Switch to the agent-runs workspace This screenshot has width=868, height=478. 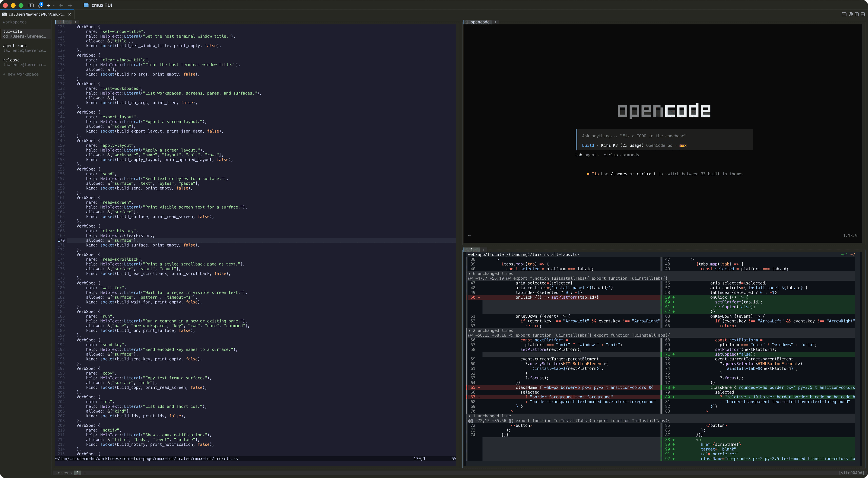25,48
